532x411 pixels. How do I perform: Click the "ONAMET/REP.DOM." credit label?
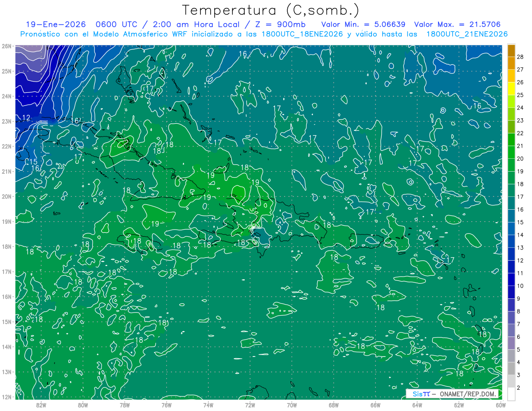[x=467, y=394]
